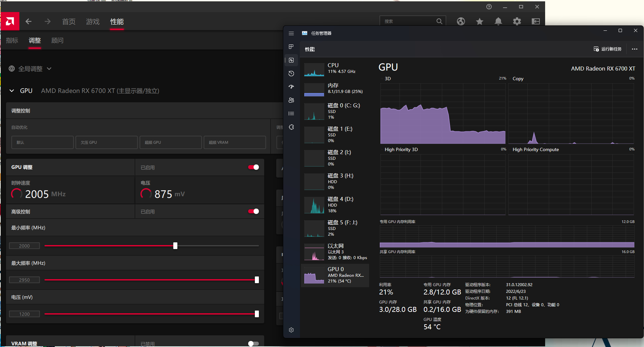Open Task Manager hamburger navigation menu
644x347 pixels.
coord(291,33)
